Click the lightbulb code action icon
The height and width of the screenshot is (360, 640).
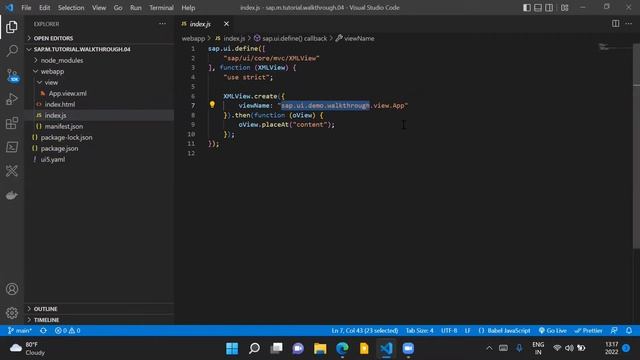[x=212, y=105]
